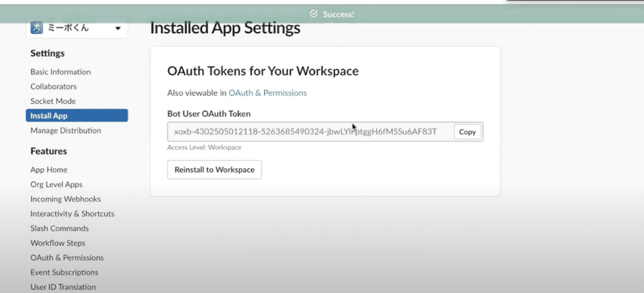Go to Org Level Apps

pos(56,184)
